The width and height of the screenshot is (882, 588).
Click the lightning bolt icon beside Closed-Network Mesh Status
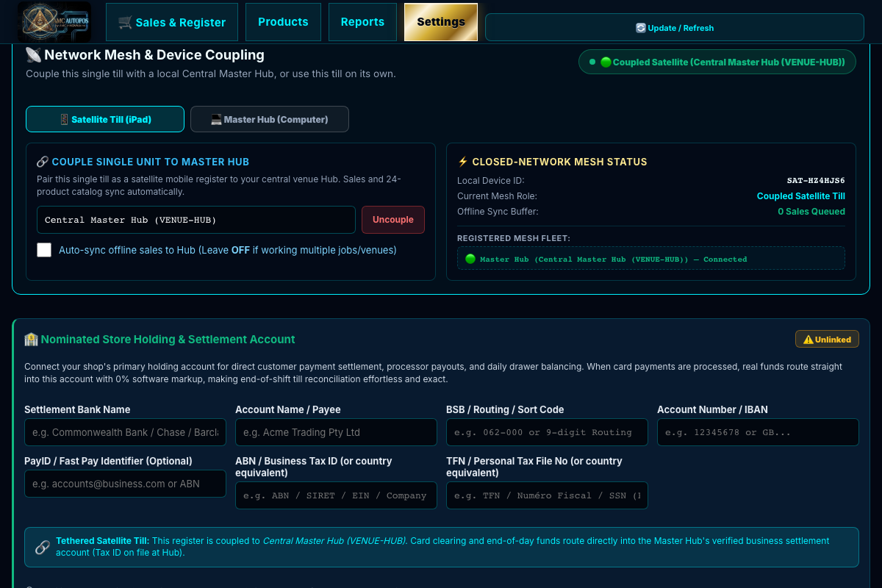(x=463, y=162)
